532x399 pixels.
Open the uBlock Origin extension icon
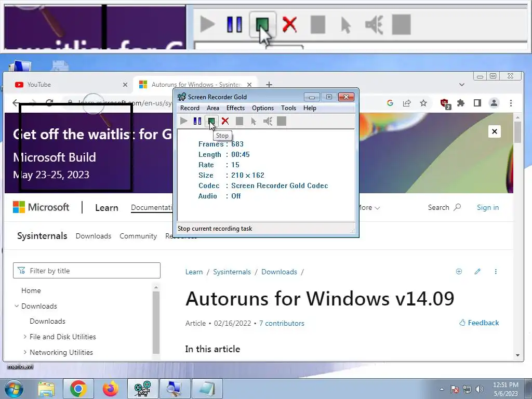pyautogui.click(x=445, y=103)
